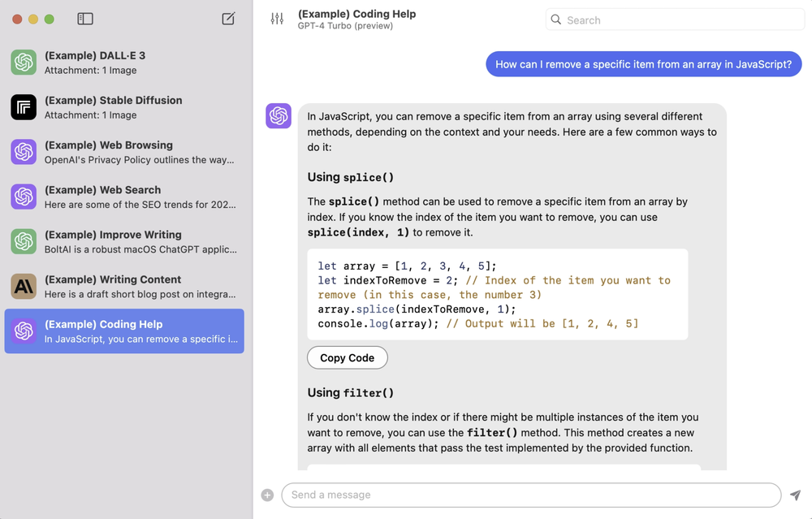Click the GPT-4 Turbo (preview) model label
Image resolution: width=812 pixels, height=519 pixels.
point(345,26)
